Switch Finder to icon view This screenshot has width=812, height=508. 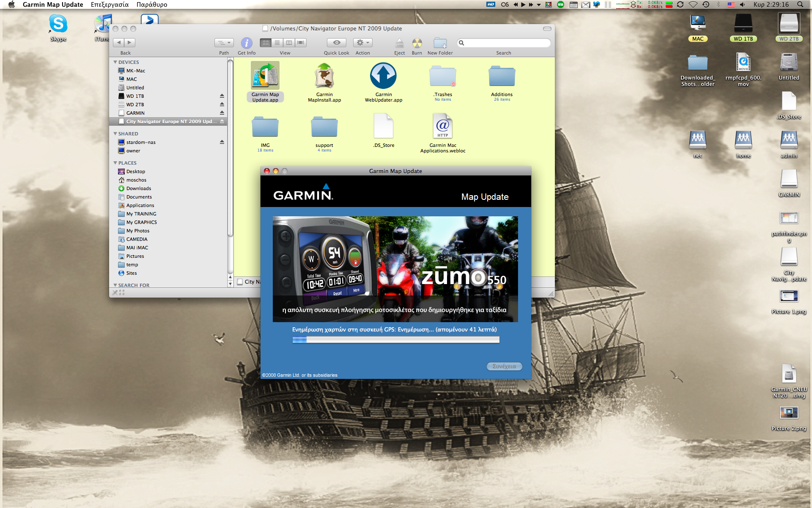(x=266, y=43)
